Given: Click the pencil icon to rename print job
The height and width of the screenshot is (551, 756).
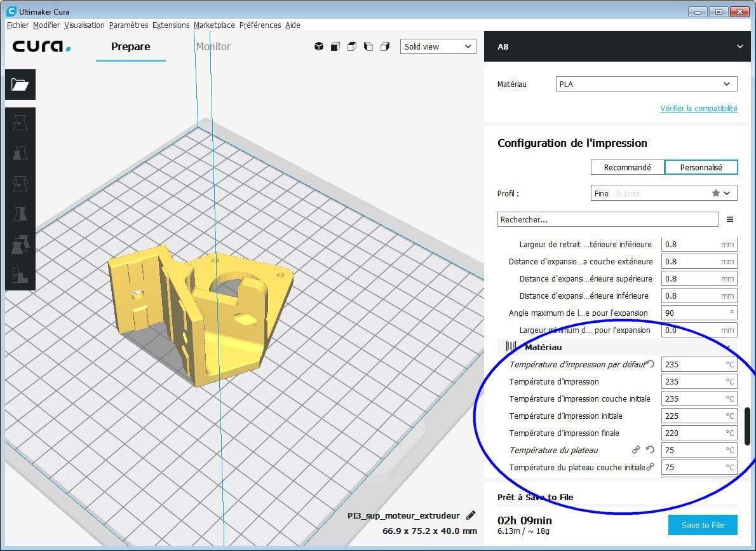Looking at the screenshot, I should 471,515.
